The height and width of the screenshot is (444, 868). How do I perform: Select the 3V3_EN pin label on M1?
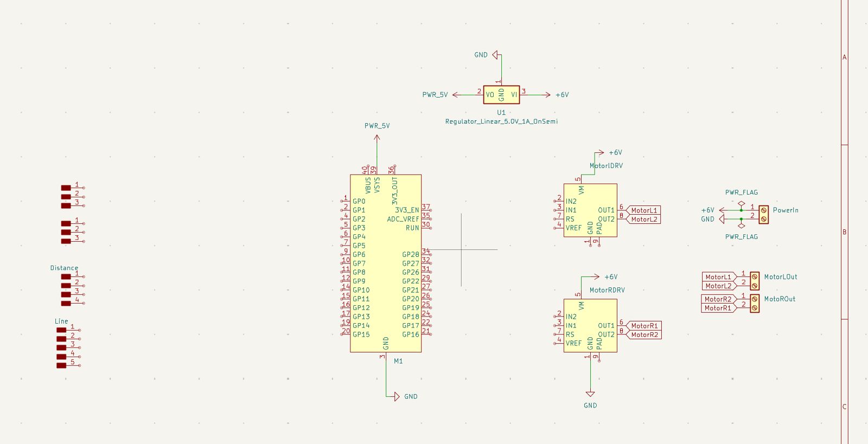click(x=407, y=210)
